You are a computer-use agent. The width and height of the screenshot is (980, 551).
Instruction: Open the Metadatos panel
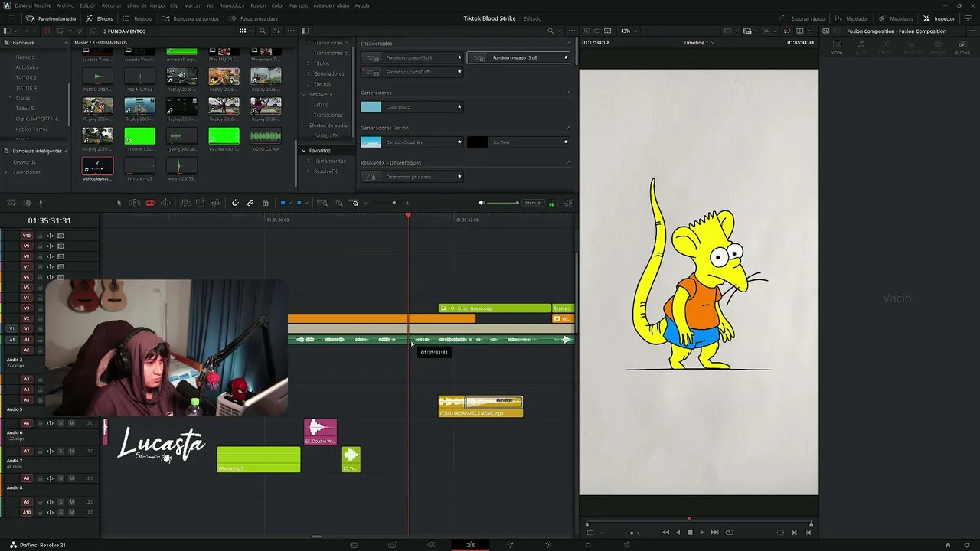[x=897, y=18]
